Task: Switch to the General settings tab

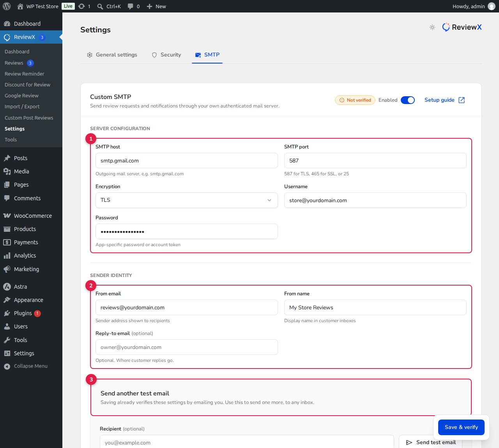Action: [x=112, y=55]
